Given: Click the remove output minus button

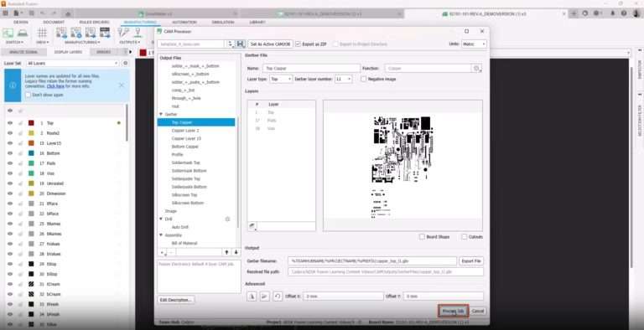Looking at the screenshot, I should pyautogui.click(x=171, y=252).
